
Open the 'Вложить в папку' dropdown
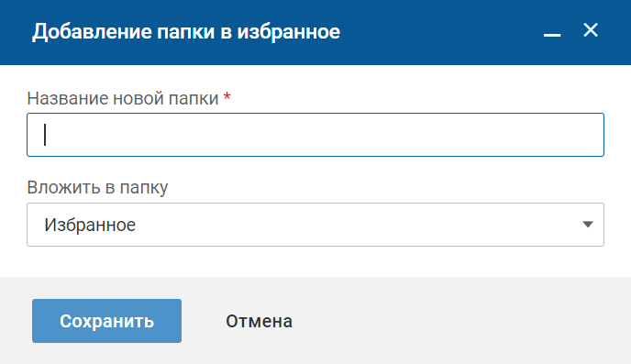tap(315, 225)
